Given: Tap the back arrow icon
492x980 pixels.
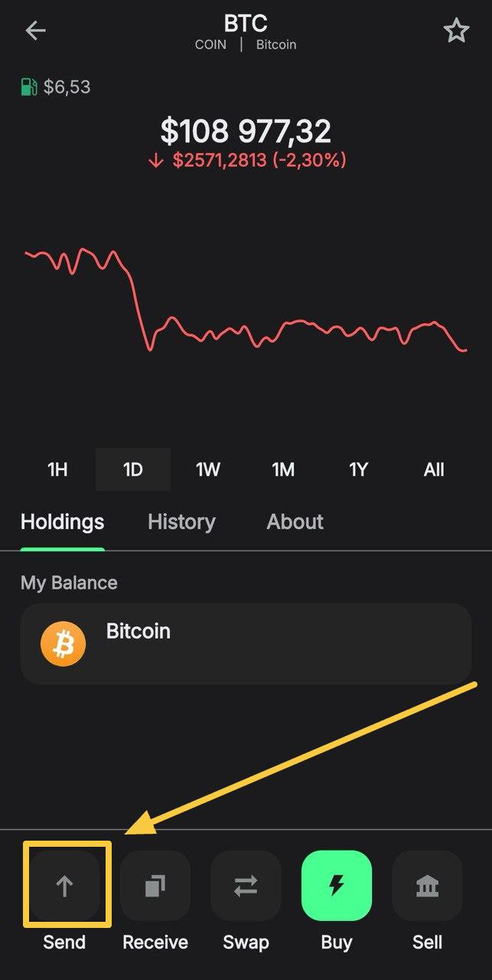Looking at the screenshot, I should click(x=35, y=31).
